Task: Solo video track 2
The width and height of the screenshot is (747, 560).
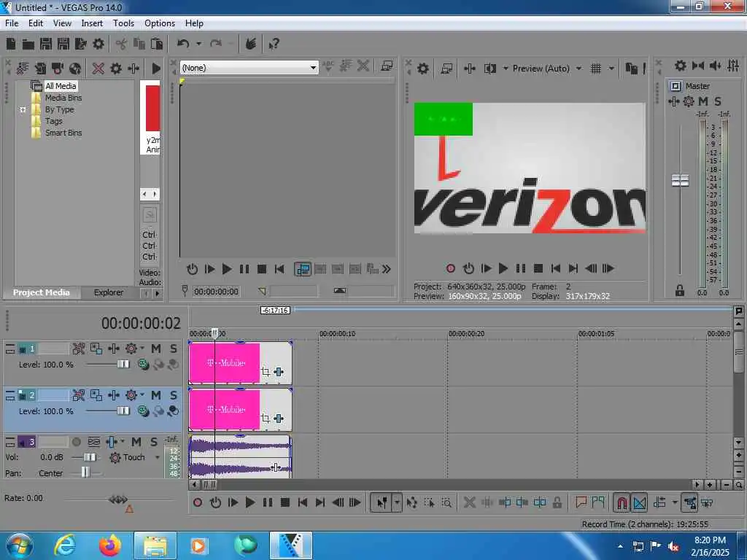Action: (x=174, y=395)
